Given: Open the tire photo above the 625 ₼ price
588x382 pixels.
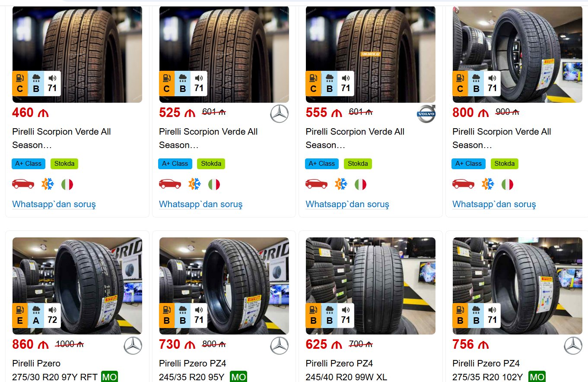Looking at the screenshot, I should pos(370,285).
